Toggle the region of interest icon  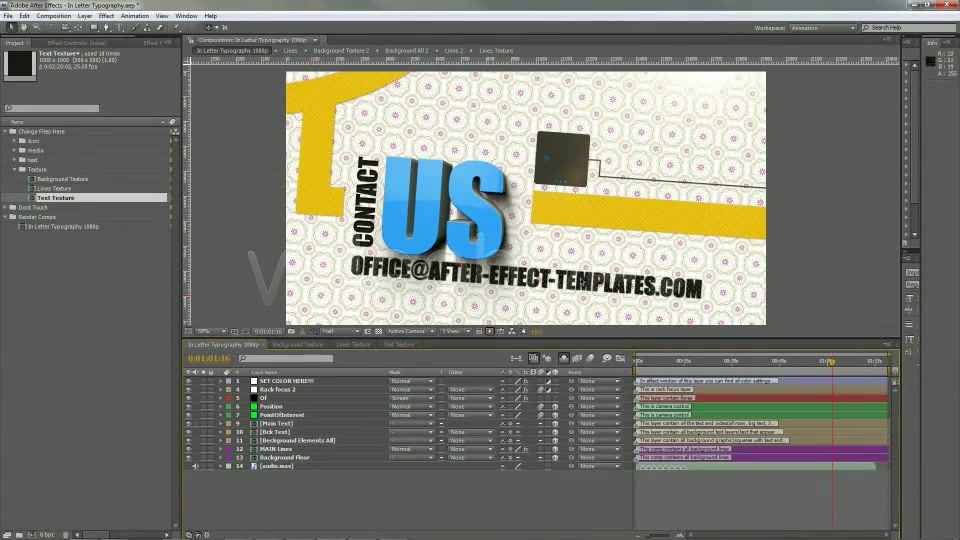tap(367, 331)
